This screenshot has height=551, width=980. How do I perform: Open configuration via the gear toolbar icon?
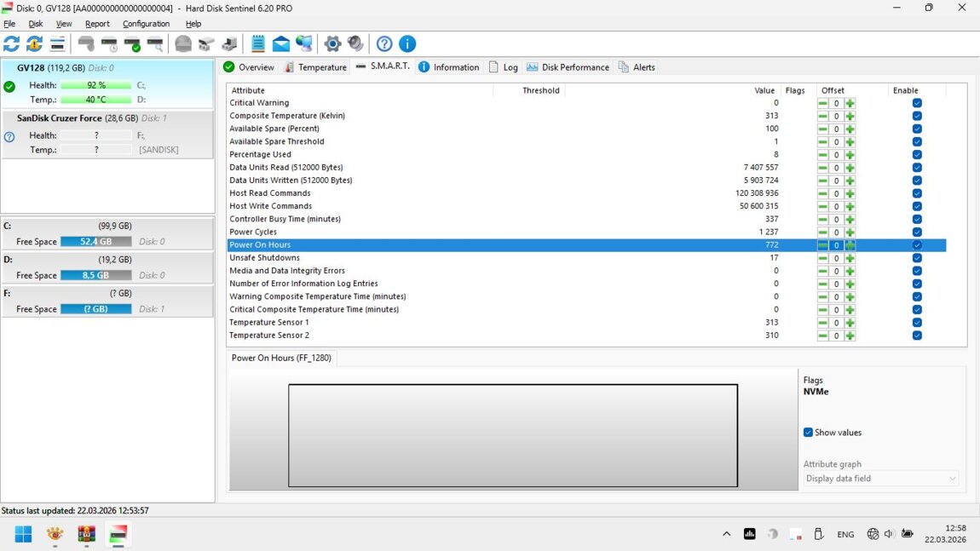point(333,43)
